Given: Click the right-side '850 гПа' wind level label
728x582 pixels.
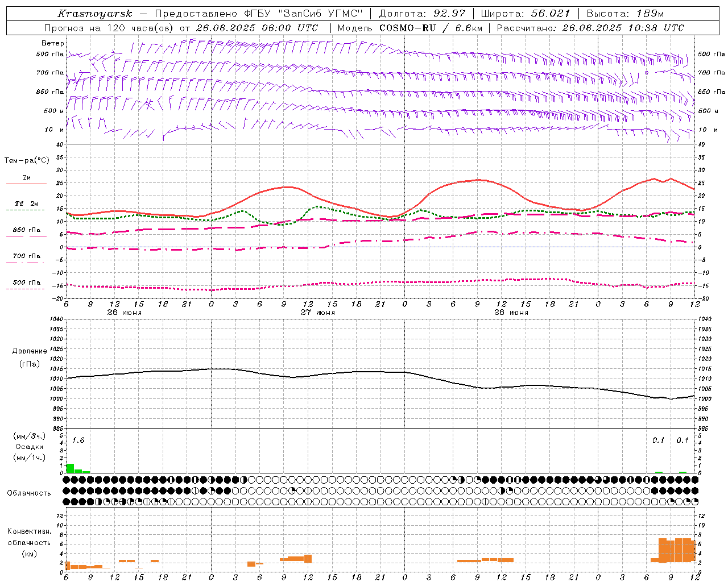Looking at the screenshot, I should (712, 92).
